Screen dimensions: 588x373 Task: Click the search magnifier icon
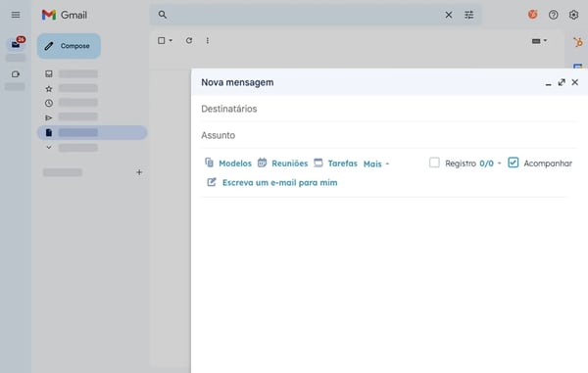click(x=162, y=15)
